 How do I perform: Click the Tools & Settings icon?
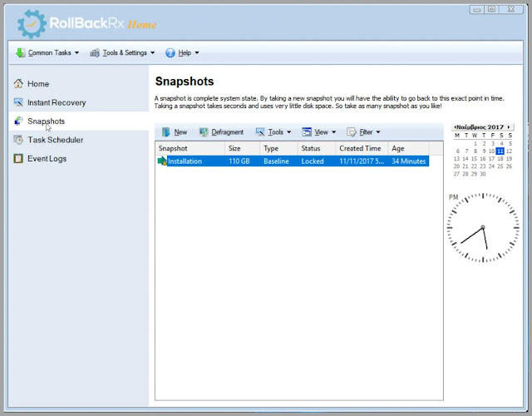(x=95, y=53)
